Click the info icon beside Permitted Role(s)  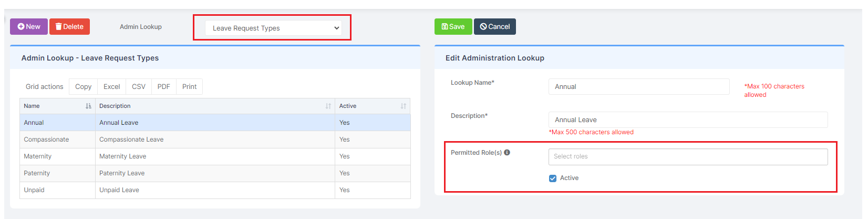tap(507, 153)
